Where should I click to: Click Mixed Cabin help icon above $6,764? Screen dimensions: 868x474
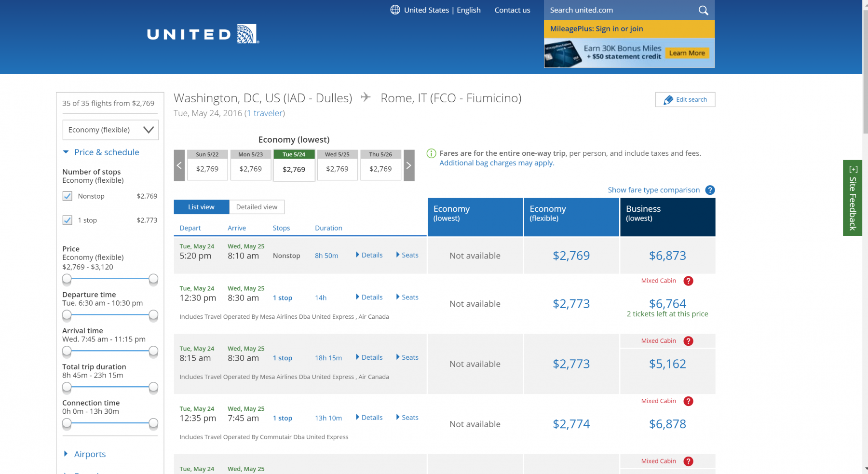pyautogui.click(x=689, y=281)
